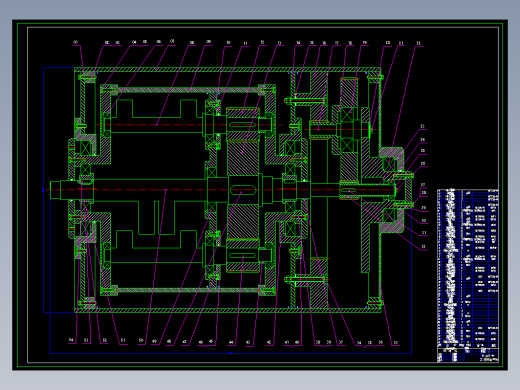This screenshot has height=390, width=520.
Task: Click part callout number 14 at top
Action: tap(298, 43)
